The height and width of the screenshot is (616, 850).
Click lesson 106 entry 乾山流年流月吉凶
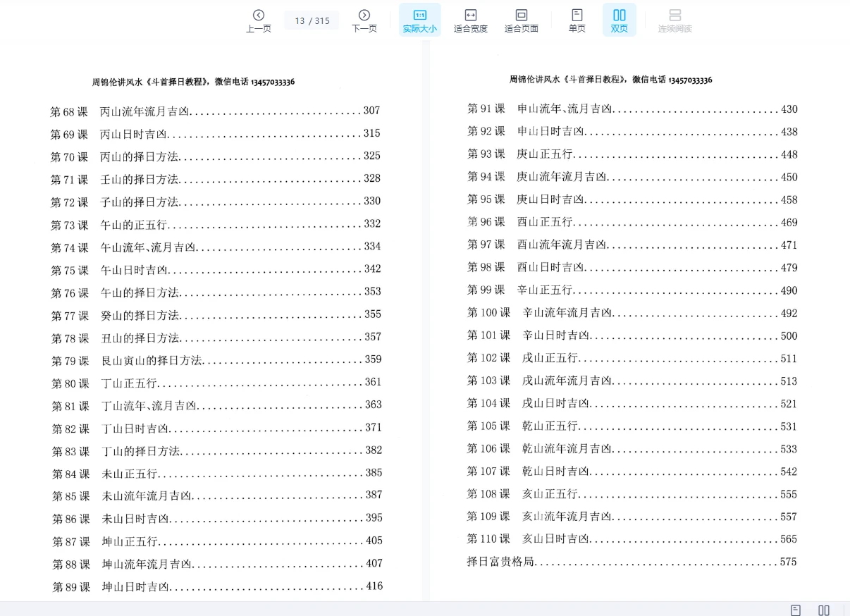632,448
